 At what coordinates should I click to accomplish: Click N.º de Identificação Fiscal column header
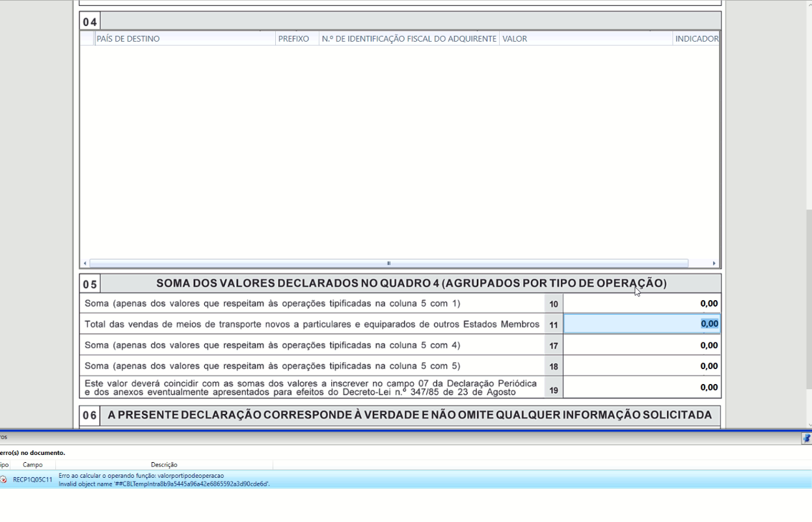click(409, 39)
